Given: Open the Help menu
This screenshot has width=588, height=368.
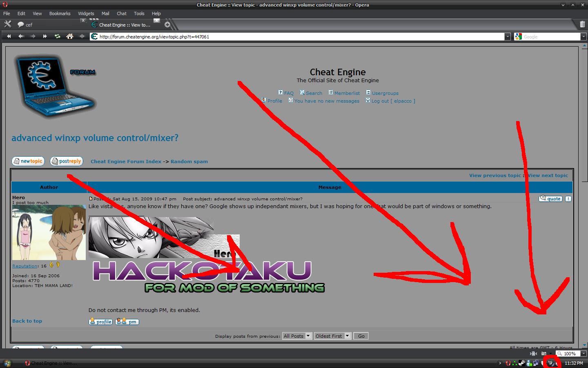Looking at the screenshot, I should pyautogui.click(x=156, y=13).
